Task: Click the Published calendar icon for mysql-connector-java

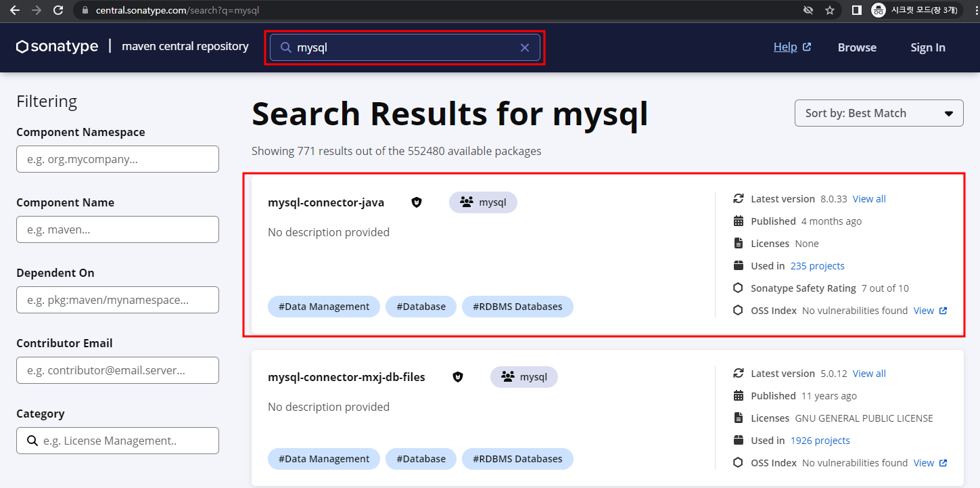Action: click(x=739, y=221)
